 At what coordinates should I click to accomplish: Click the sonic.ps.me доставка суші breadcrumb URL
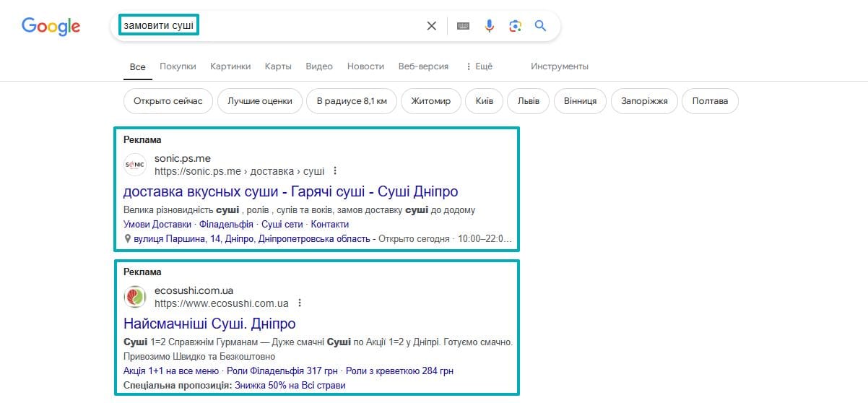pyautogui.click(x=240, y=171)
